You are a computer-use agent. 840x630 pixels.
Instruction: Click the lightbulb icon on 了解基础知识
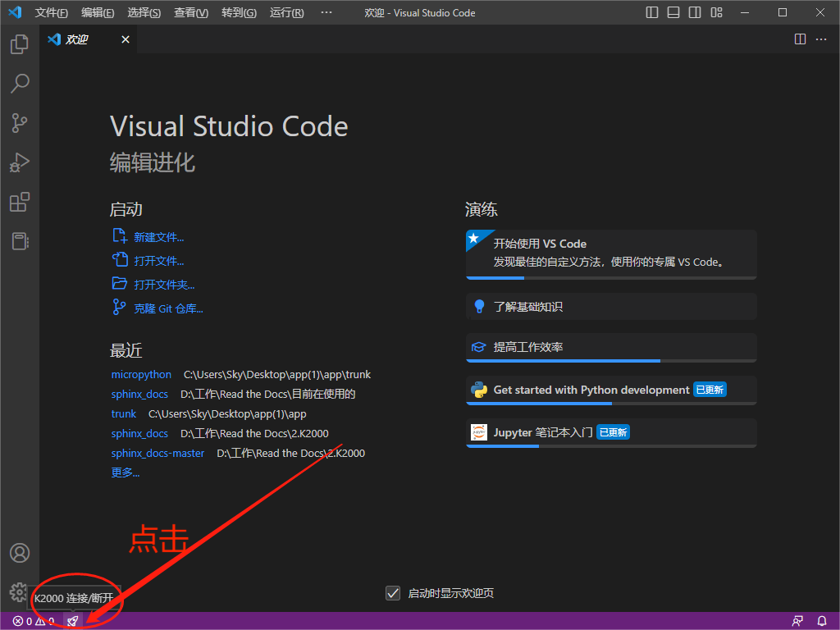pyautogui.click(x=479, y=307)
